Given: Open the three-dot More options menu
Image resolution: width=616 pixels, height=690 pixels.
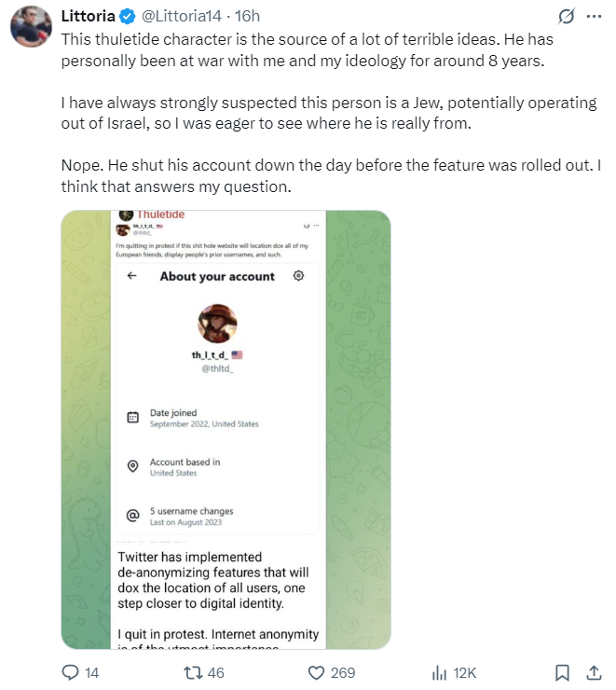Looking at the screenshot, I should coord(594,16).
